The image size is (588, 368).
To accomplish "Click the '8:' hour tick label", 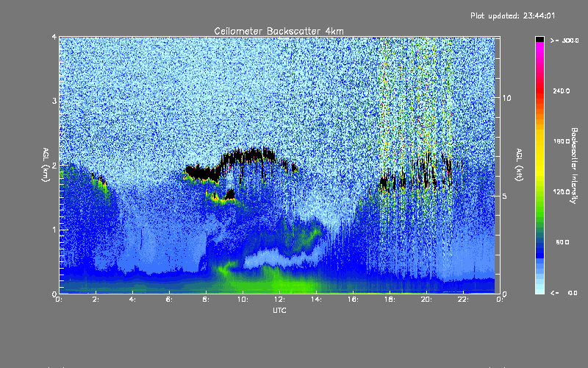I will [x=206, y=300].
